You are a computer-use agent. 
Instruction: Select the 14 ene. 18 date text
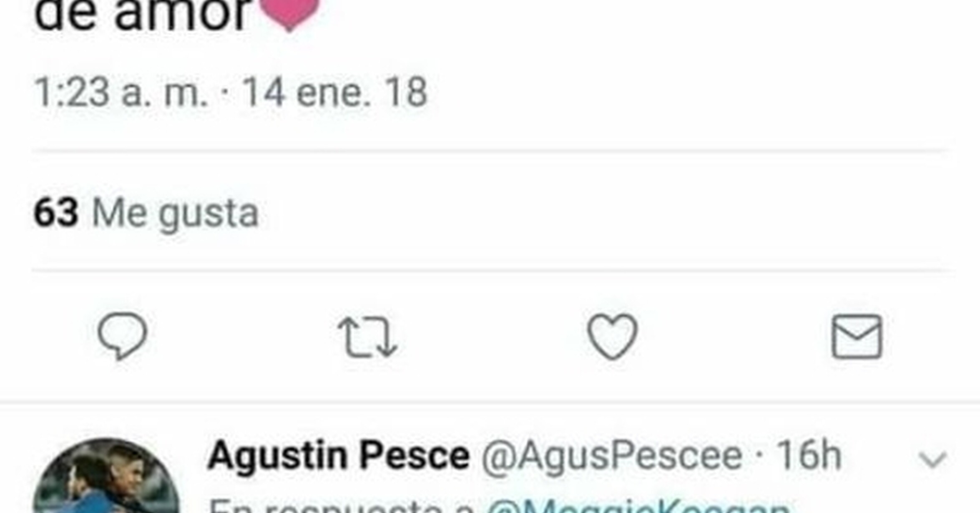(335, 92)
